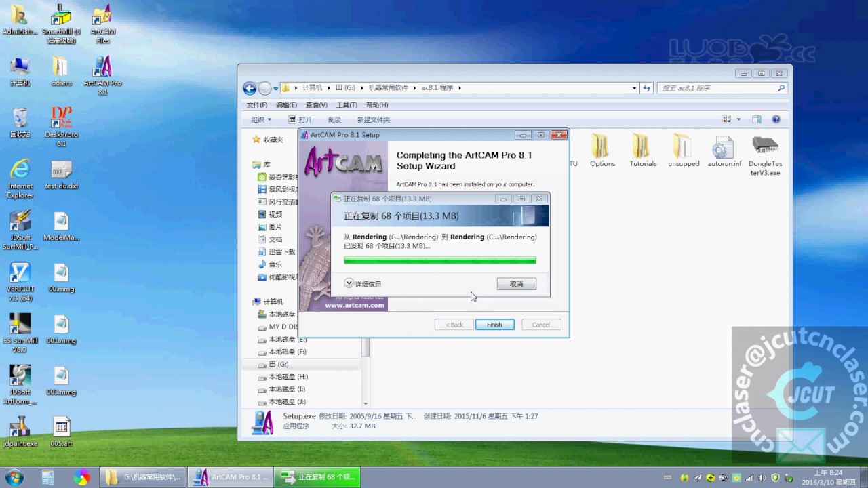Screen dimensions: 868x488
Task: Select the test du.dxf desktop file
Action: [61, 174]
